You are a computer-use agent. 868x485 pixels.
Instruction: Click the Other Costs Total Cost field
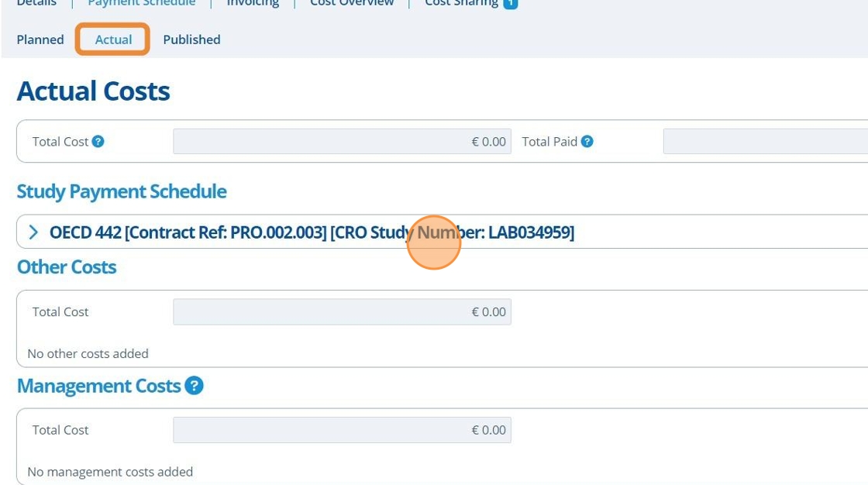tap(342, 312)
